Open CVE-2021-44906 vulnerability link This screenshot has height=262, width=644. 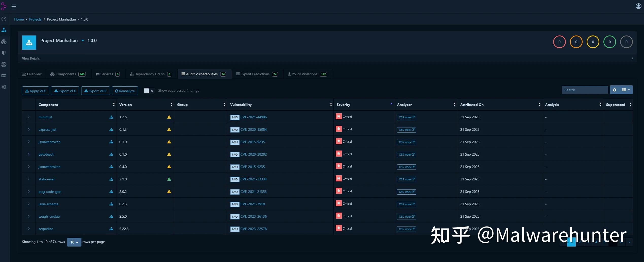(x=253, y=117)
